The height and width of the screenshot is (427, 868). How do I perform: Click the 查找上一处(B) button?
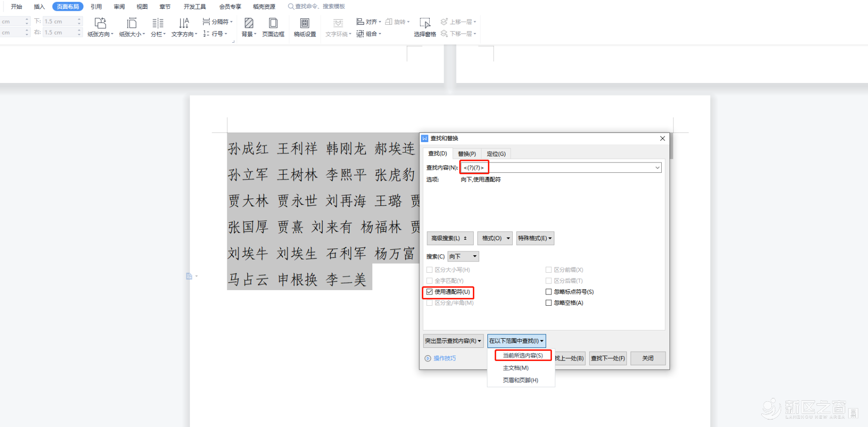tap(570, 358)
